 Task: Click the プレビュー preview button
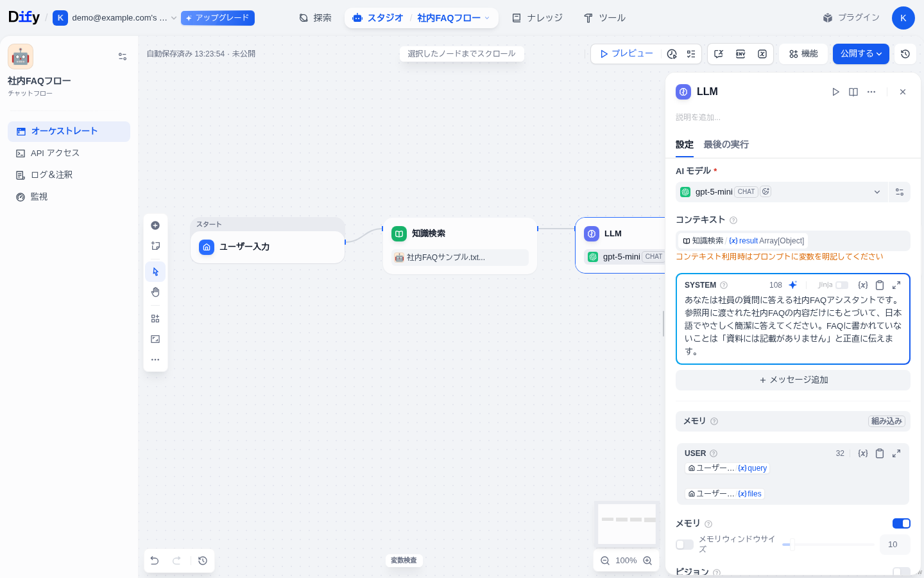coord(627,54)
